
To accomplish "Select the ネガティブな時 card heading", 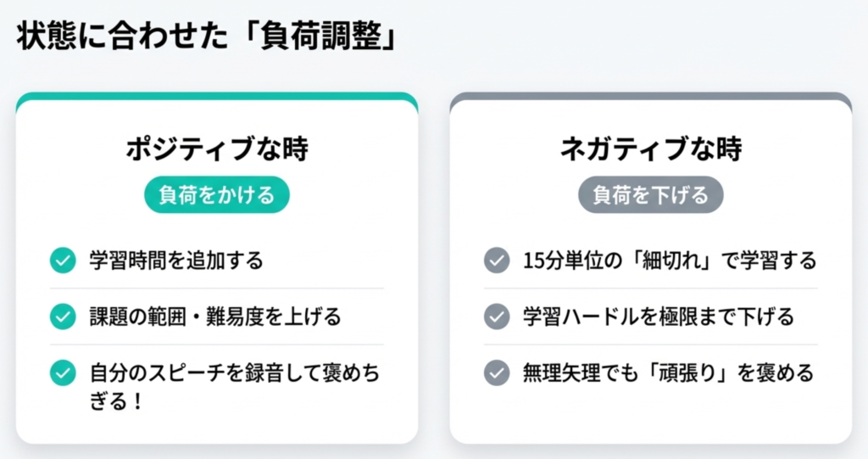I will (650, 149).
